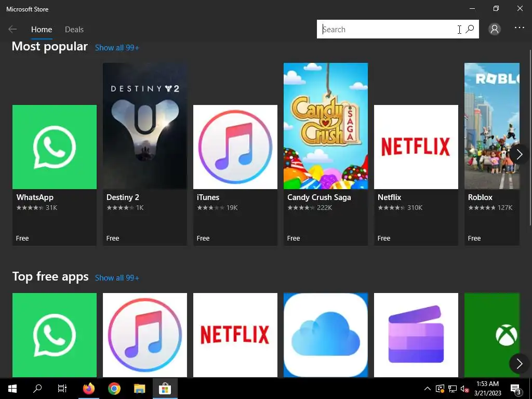Open the notification center icon

tap(516, 389)
